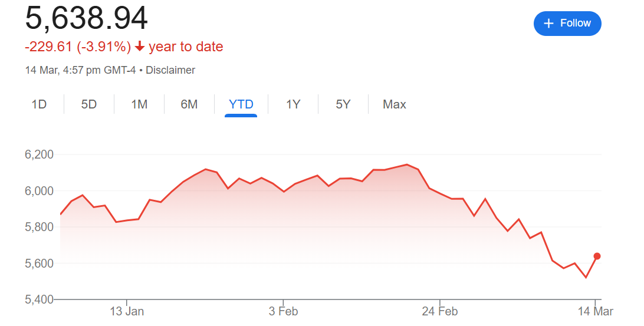The image size is (644, 326).
Task: Follow this stock index
Action: [567, 24]
